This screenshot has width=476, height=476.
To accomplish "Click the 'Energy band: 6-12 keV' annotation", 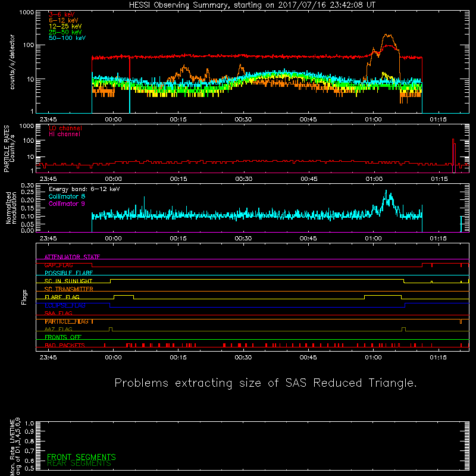I will click(84, 189).
